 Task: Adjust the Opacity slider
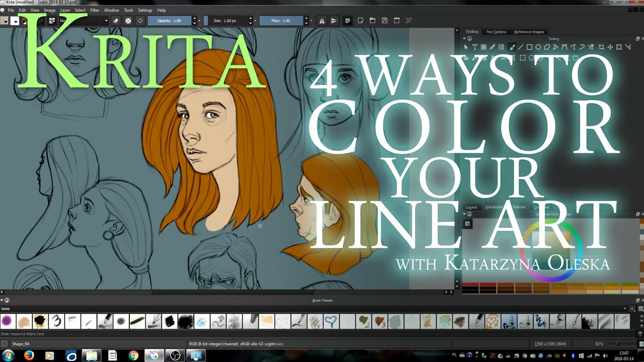[169, 21]
